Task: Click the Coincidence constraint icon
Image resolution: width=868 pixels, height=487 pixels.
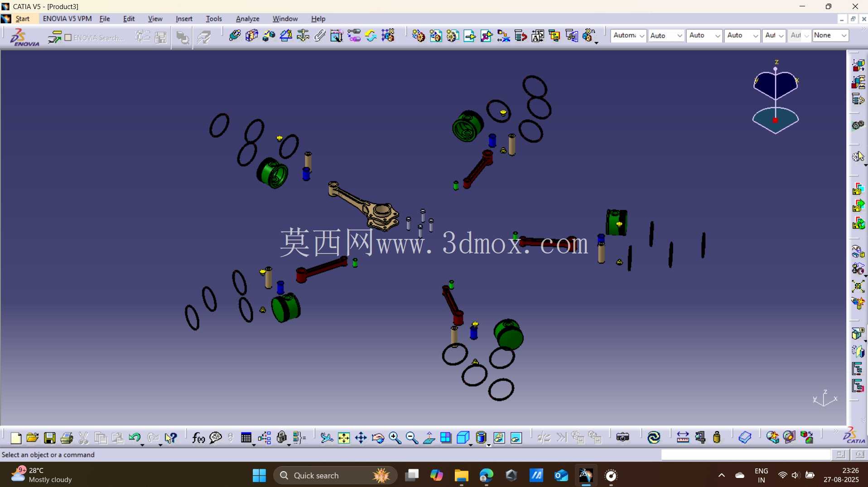Action: pyautogui.click(x=234, y=36)
